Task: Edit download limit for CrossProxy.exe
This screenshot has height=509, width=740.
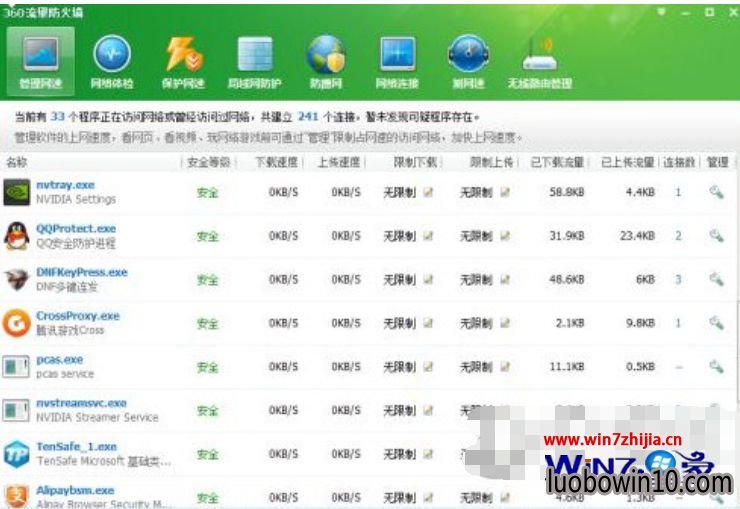Action: click(428, 323)
